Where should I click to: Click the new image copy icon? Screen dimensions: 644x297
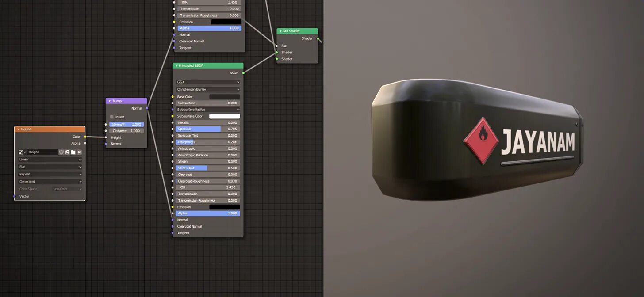(x=67, y=152)
